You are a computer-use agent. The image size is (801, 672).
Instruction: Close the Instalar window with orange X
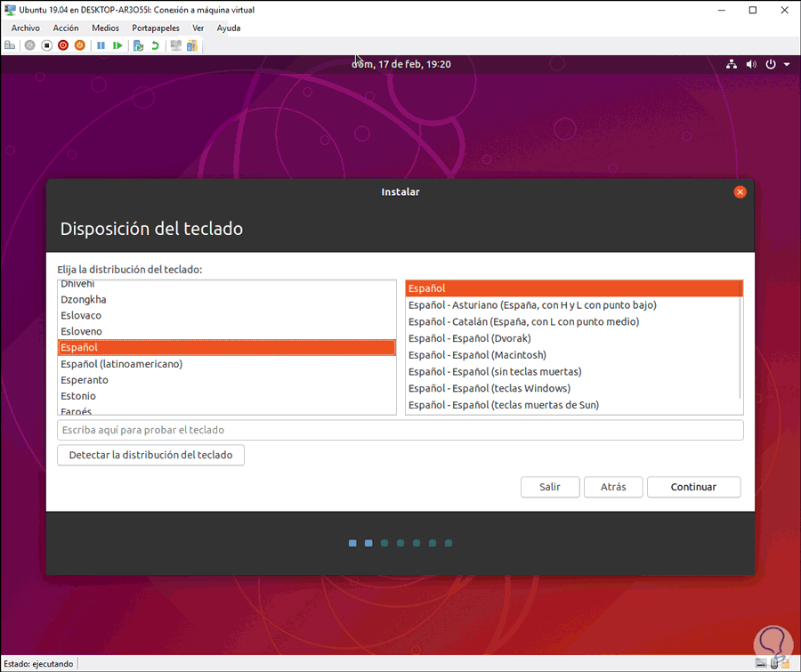tap(740, 192)
